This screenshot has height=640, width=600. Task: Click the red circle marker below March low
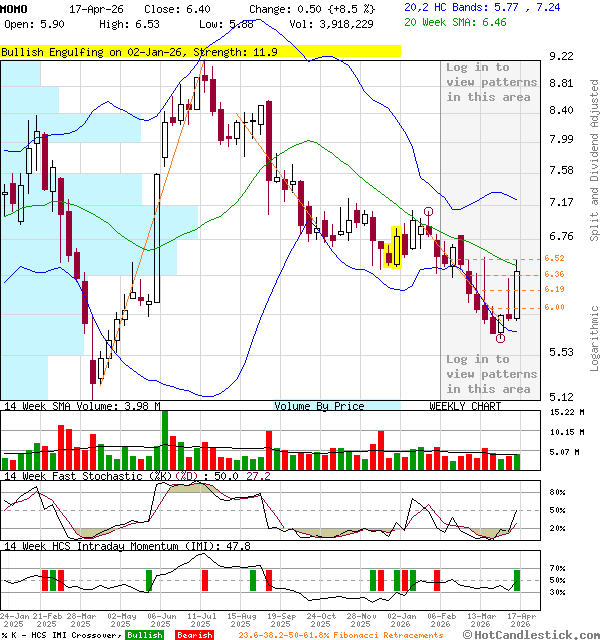(x=500, y=339)
